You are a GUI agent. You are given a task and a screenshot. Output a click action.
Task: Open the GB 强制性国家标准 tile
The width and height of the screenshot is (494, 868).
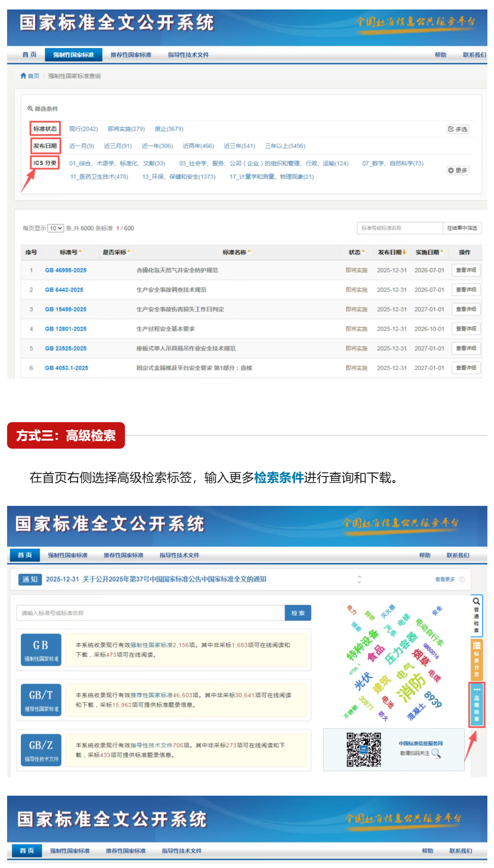tap(41, 650)
